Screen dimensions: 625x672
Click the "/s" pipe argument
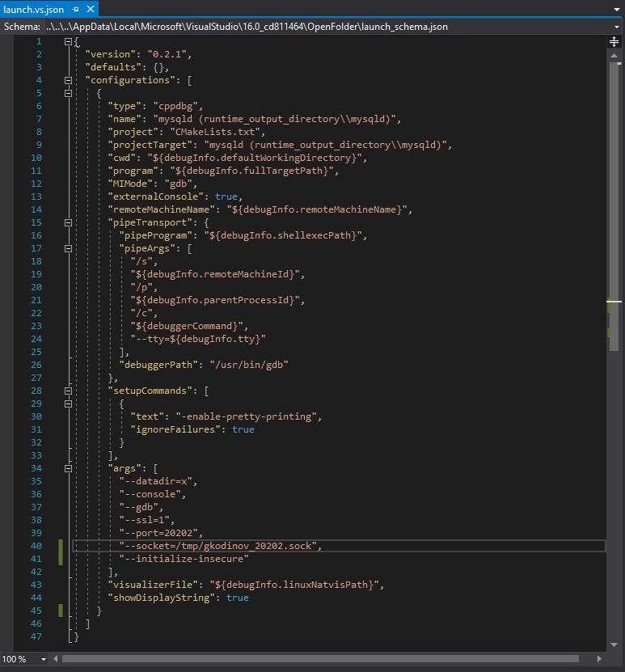coord(141,261)
